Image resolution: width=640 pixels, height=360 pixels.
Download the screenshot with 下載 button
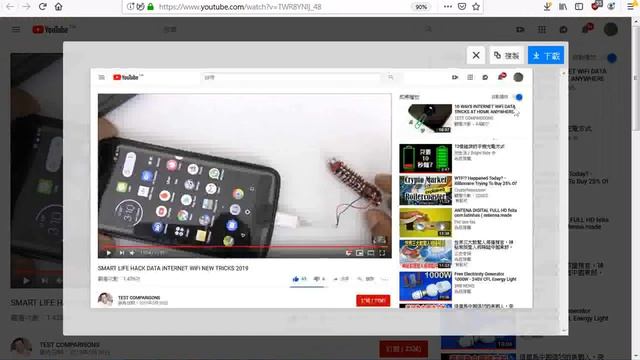coord(546,55)
